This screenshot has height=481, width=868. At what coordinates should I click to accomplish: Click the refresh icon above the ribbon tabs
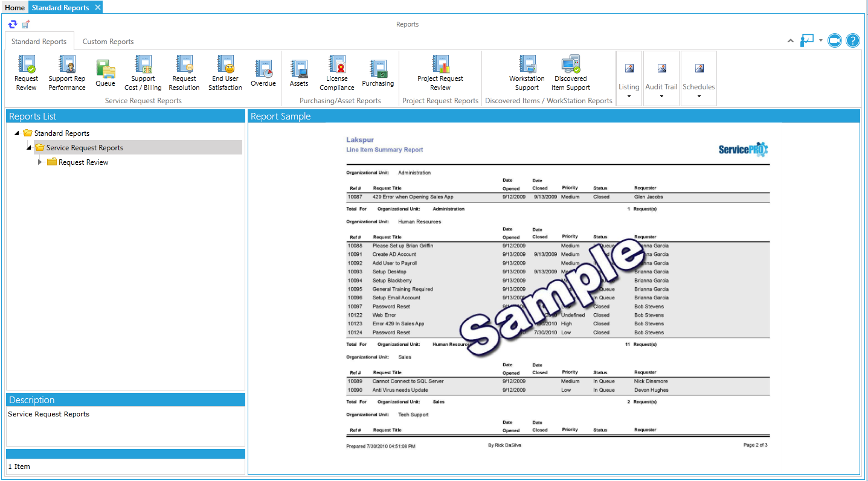coord(13,24)
